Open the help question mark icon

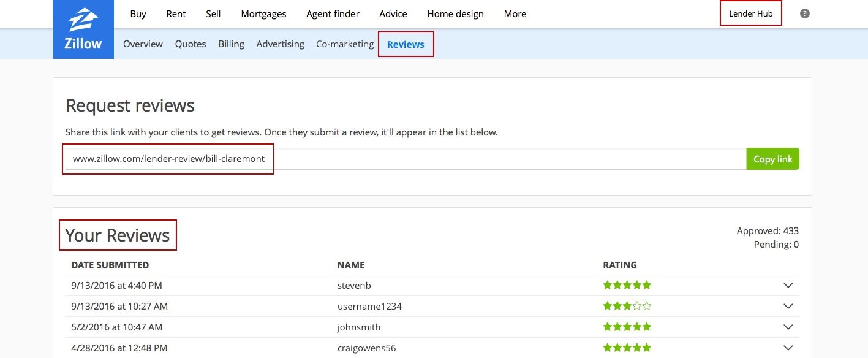coord(805,13)
